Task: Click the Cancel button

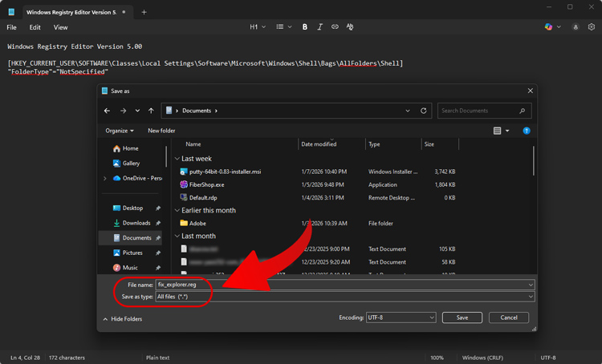Action: click(x=509, y=317)
